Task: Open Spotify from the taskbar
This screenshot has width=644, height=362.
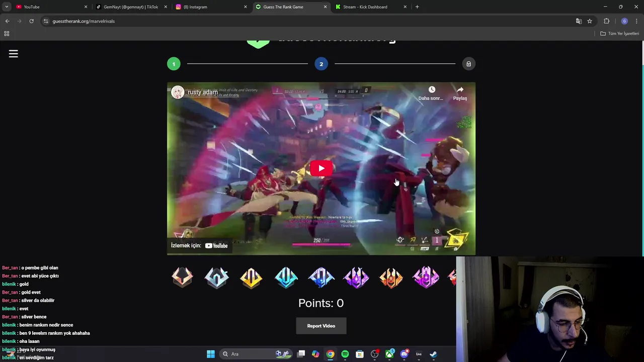Action: pyautogui.click(x=345, y=354)
